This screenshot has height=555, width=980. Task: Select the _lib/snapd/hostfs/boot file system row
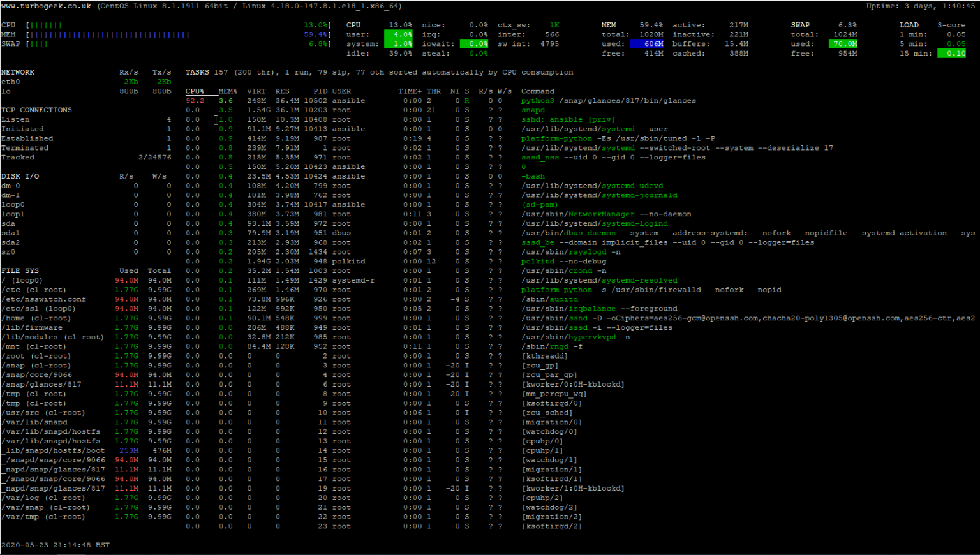pos(86,450)
